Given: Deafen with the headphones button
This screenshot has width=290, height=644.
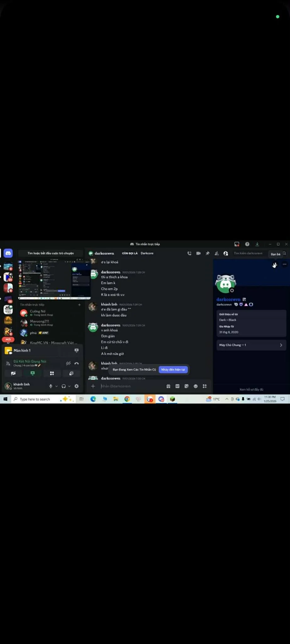Looking at the screenshot, I should coord(64,386).
